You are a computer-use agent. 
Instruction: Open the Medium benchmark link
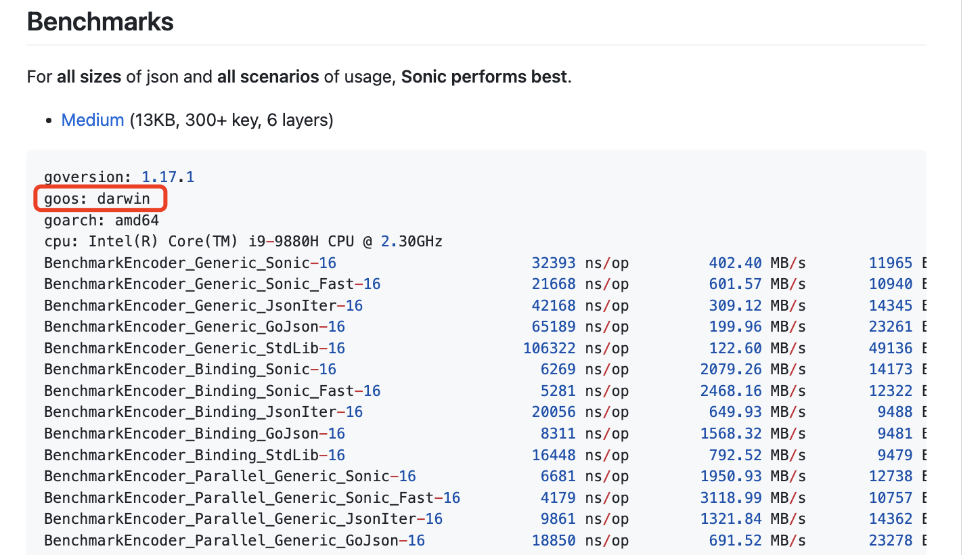pos(92,120)
